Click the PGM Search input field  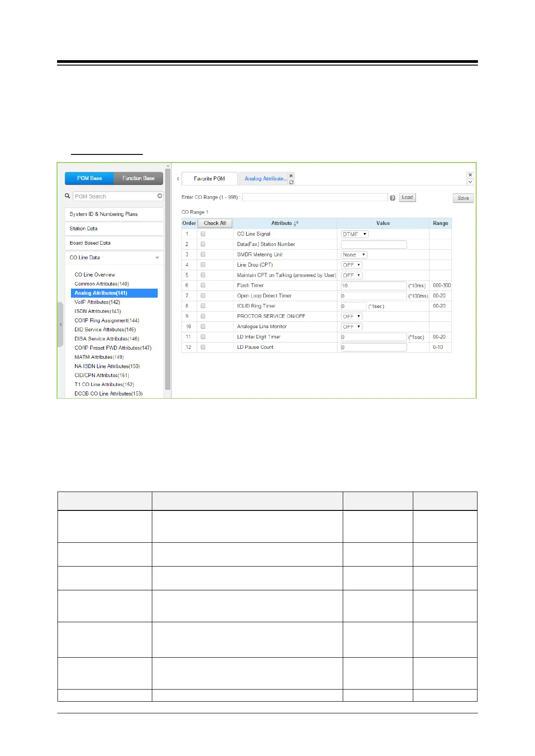(118, 196)
